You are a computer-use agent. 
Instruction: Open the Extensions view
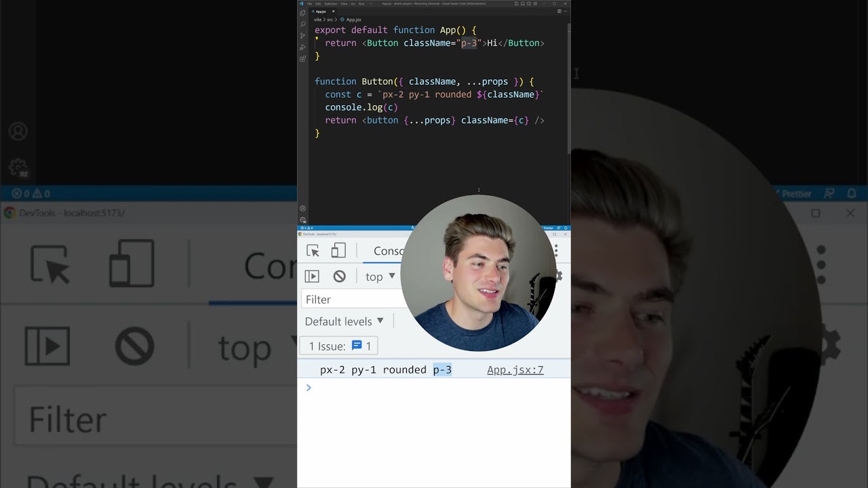click(x=302, y=58)
